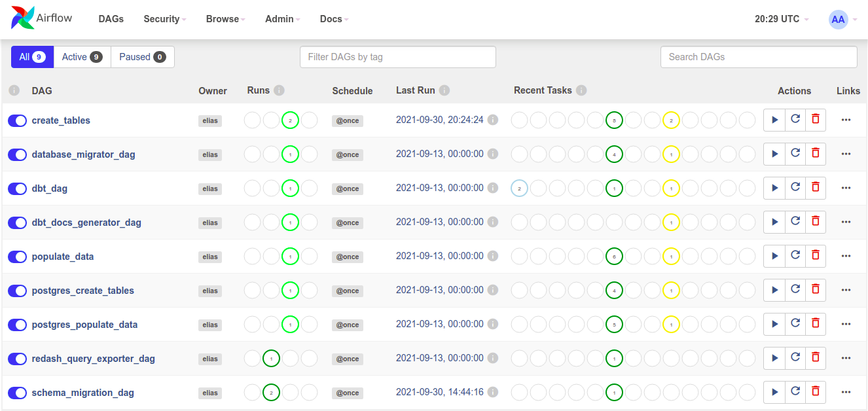Expand the Admin menu
The height and width of the screenshot is (411, 868).
(283, 19)
